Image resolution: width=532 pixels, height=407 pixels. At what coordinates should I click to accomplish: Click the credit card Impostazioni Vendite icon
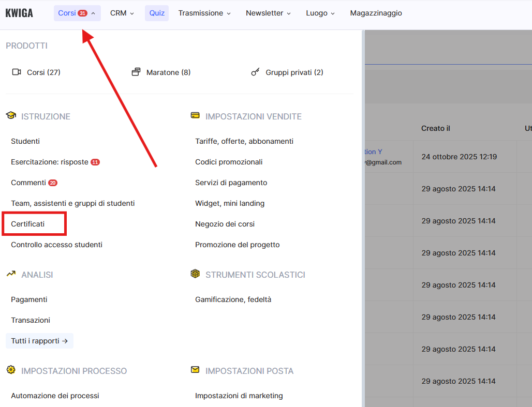[195, 116]
